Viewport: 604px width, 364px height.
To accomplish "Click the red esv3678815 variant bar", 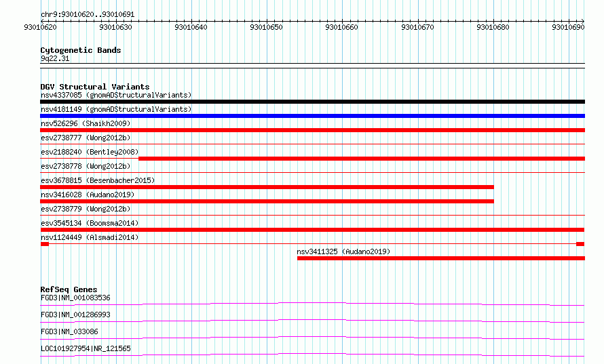I will (267, 187).
